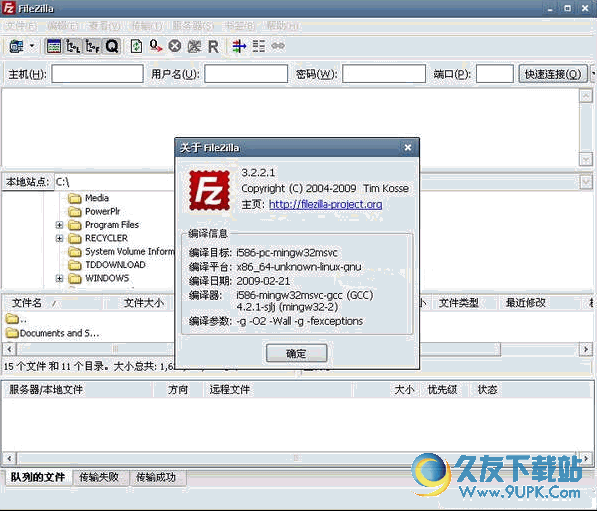The height and width of the screenshot is (511, 597).
Task: Select the RECYCLER folder
Action: [106, 238]
